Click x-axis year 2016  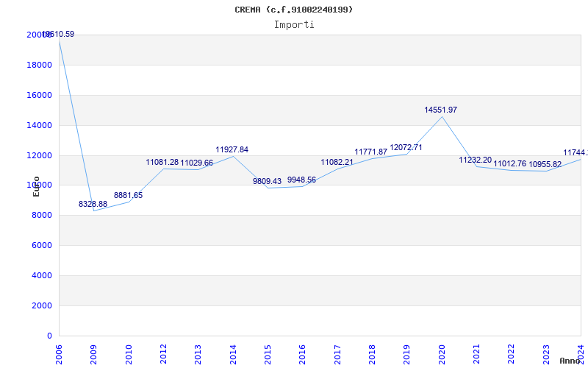point(303,355)
